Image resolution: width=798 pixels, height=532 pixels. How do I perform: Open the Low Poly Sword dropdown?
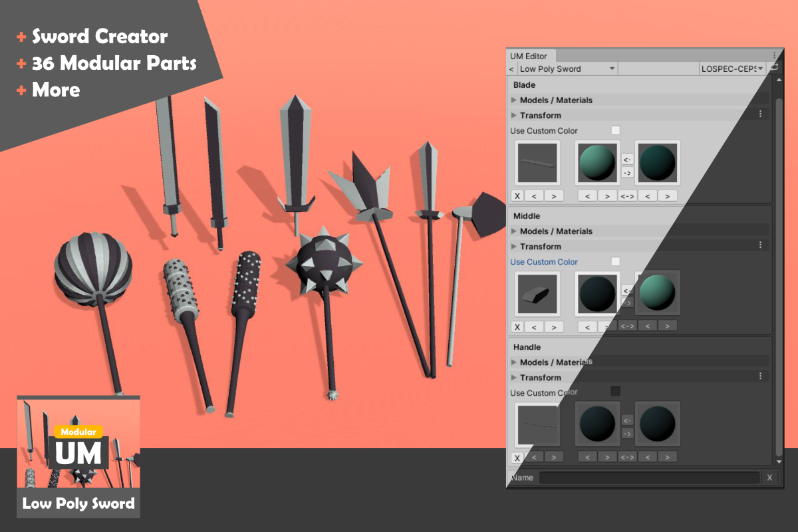click(567, 68)
